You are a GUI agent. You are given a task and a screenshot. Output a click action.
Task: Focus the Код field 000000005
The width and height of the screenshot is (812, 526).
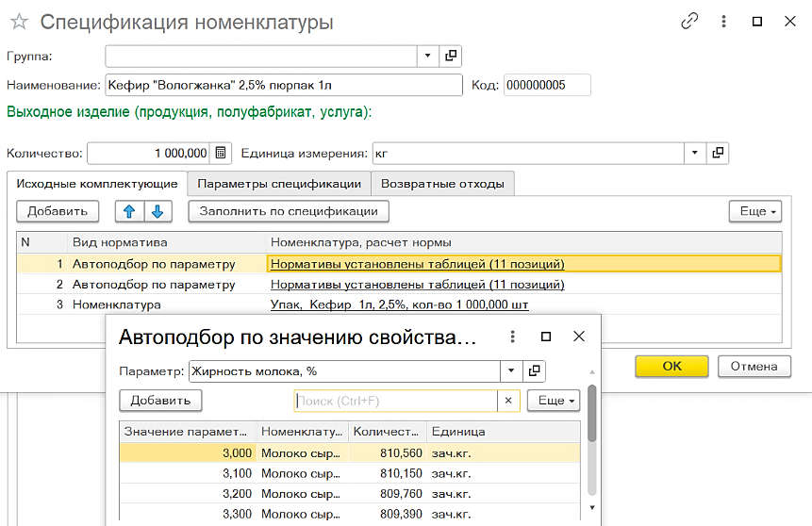(547, 85)
